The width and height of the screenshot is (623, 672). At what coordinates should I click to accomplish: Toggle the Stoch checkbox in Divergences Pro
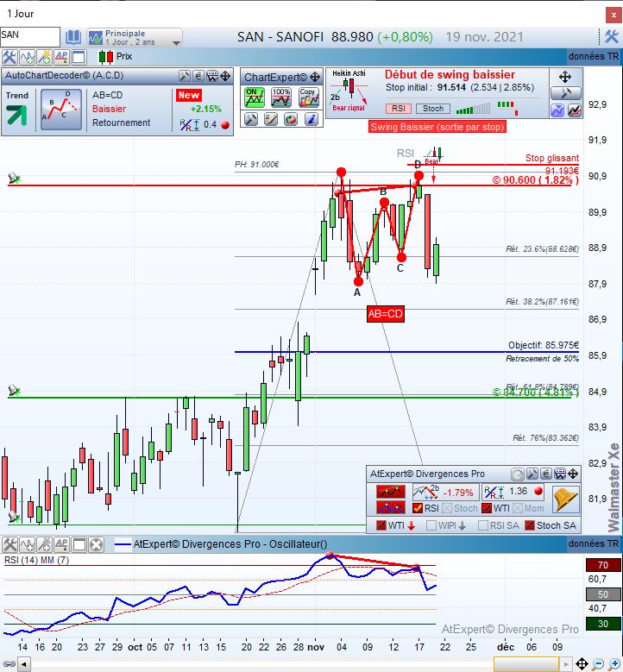pos(447,508)
